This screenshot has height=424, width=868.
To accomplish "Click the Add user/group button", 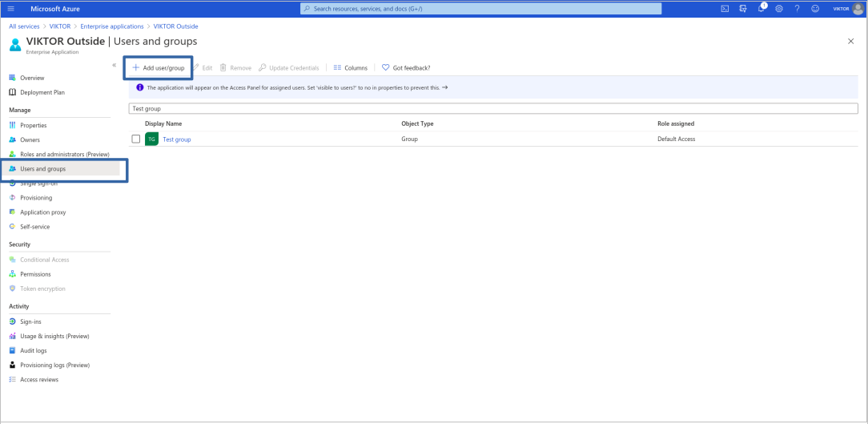I will [x=158, y=68].
